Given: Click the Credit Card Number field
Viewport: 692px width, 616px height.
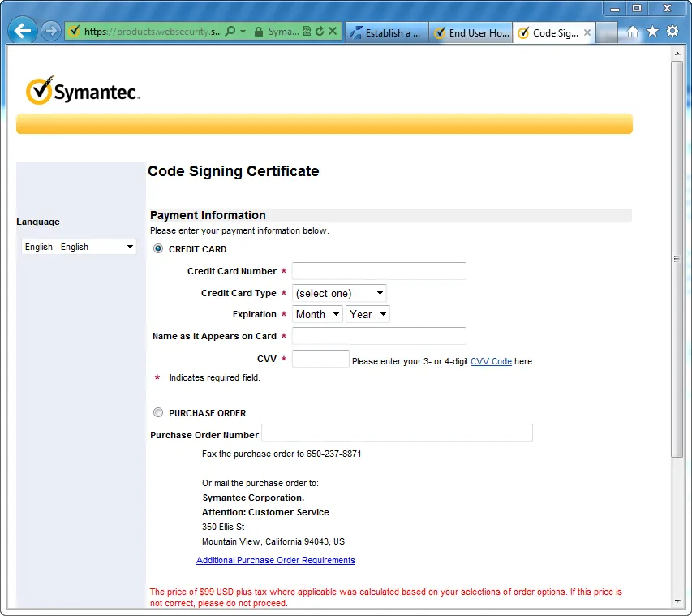Looking at the screenshot, I should [379, 271].
